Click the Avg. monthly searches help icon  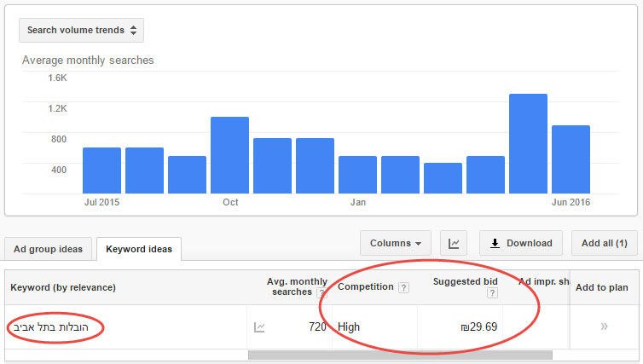(321, 292)
